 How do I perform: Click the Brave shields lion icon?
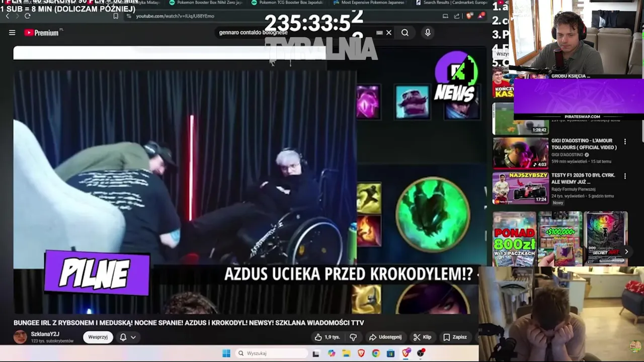(x=469, y=16)
